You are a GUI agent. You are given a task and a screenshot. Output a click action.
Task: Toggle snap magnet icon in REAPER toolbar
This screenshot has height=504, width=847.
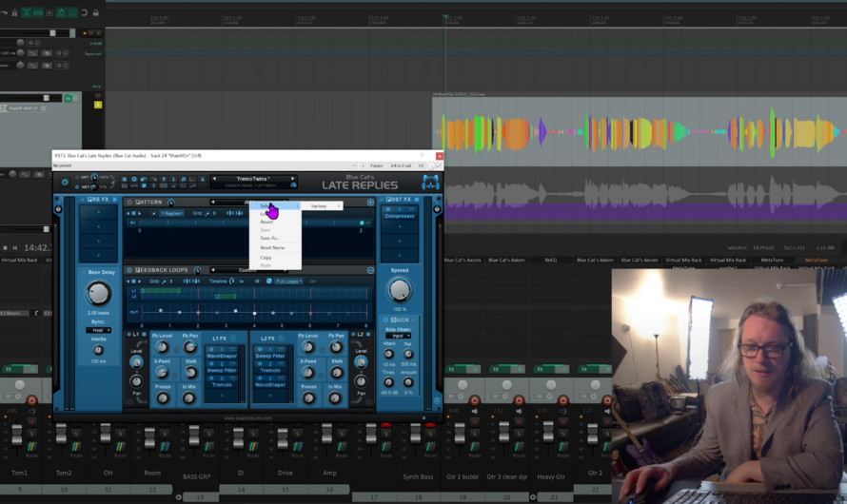pyautogui.click(x=85, y=12)
